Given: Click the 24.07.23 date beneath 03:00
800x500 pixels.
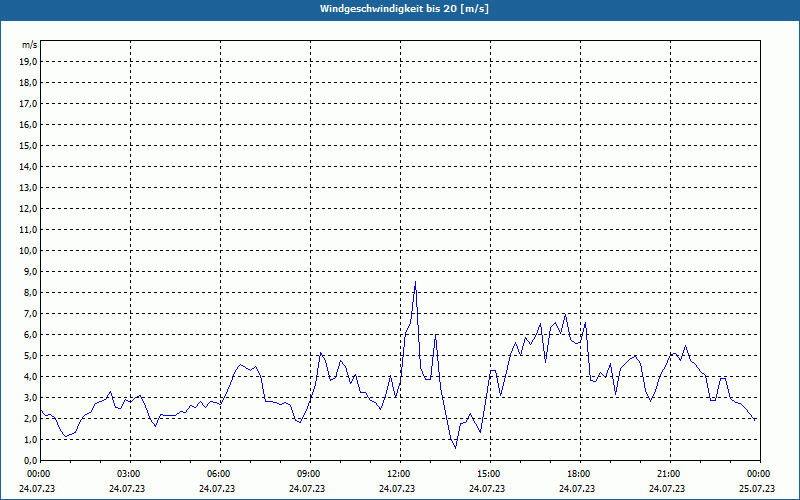Looking at the screenshot, I should (127, 489).
